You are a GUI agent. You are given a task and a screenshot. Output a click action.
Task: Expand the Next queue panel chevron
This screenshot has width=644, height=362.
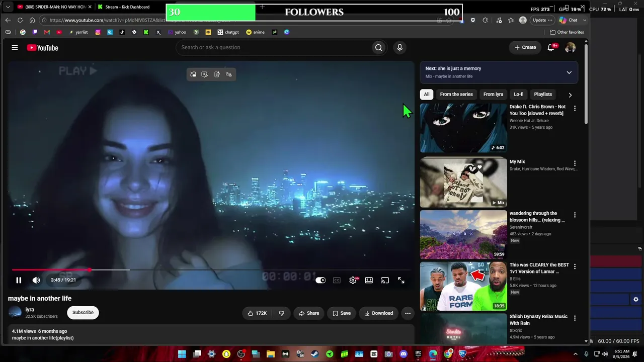click(569, 72)
